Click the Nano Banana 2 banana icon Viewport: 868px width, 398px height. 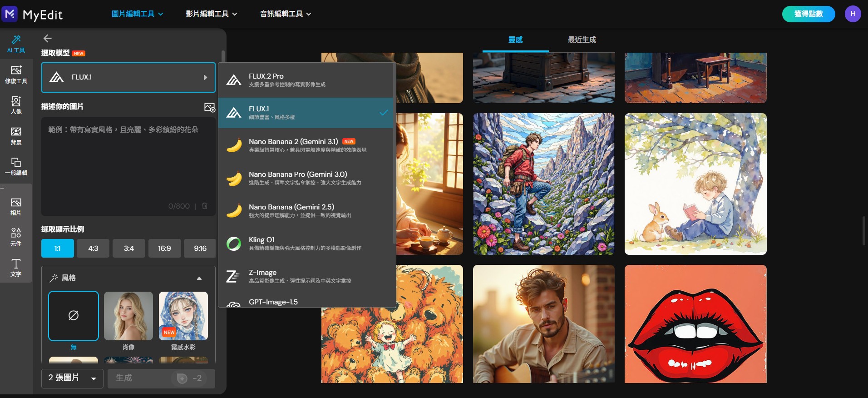pyautogui.click(x=234, y=145)
